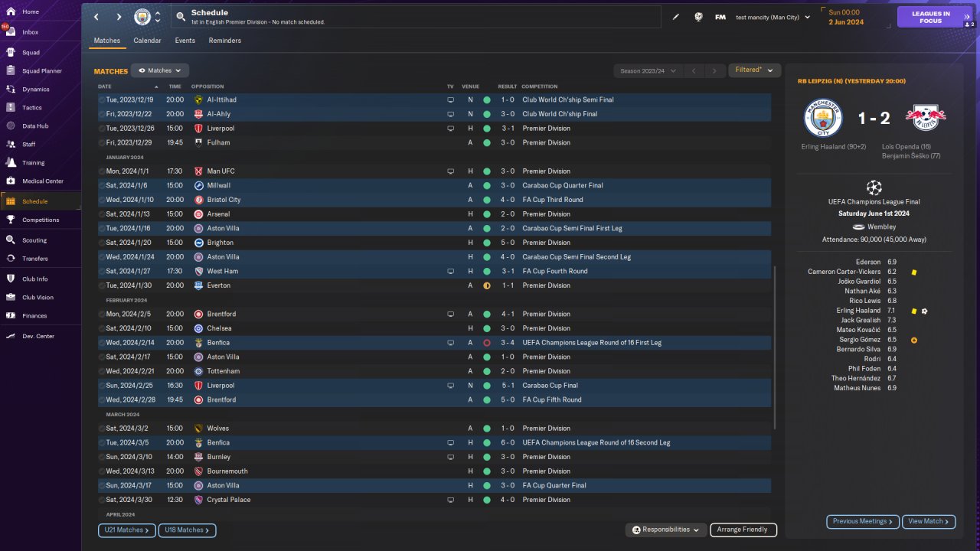Switch to the Matches tab
The image size is (980, 551).
tap(107, 41)
